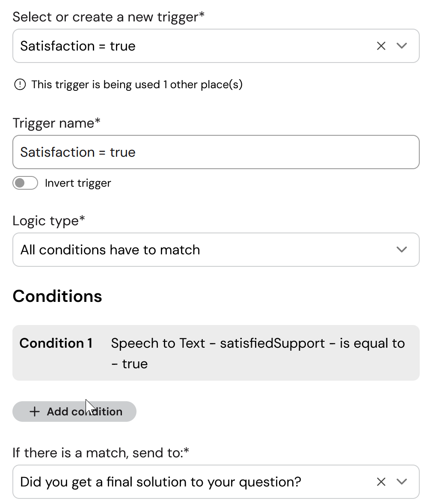Add a new condition

pos(74,412)
